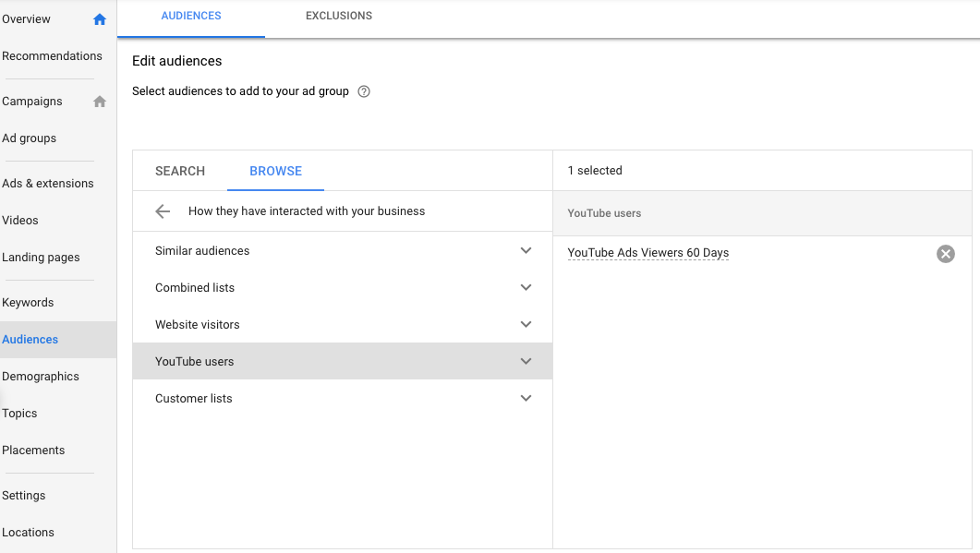Select the Audiences tab at top
980x553 pixels.
(191, 16)
